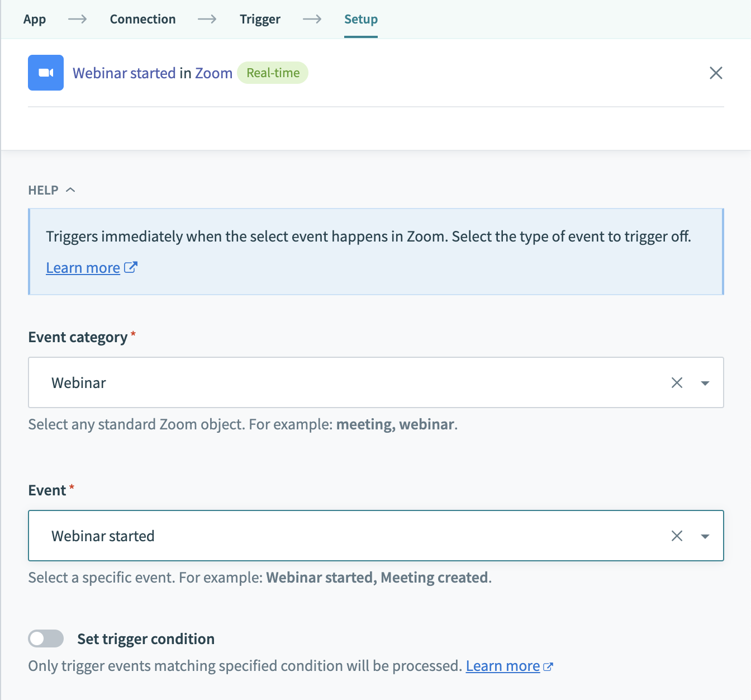751x700 pixels.
Task: Open Learn more link in the help box
Action: [x=83, y=268]
